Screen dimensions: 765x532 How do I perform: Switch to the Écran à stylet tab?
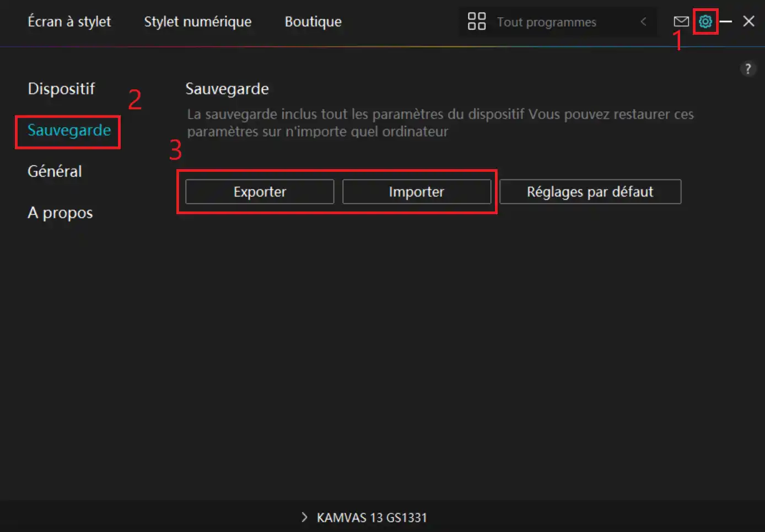[69, 21]
